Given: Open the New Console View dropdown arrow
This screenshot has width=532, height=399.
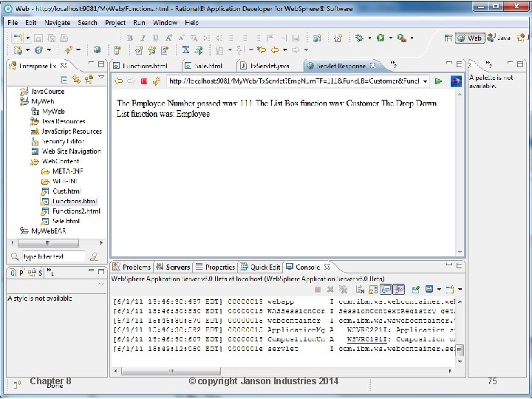Looking at the screenshot, I should point(460,290).
